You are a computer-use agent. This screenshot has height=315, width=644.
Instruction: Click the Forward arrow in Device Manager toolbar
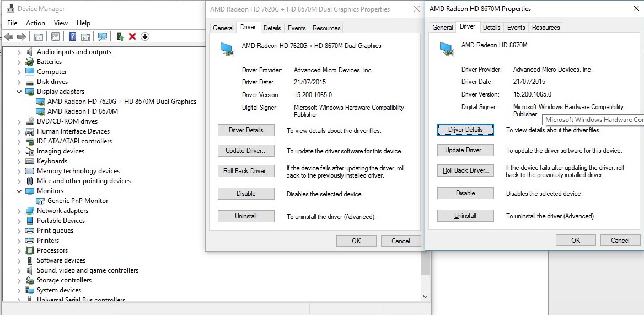[22, 36]
